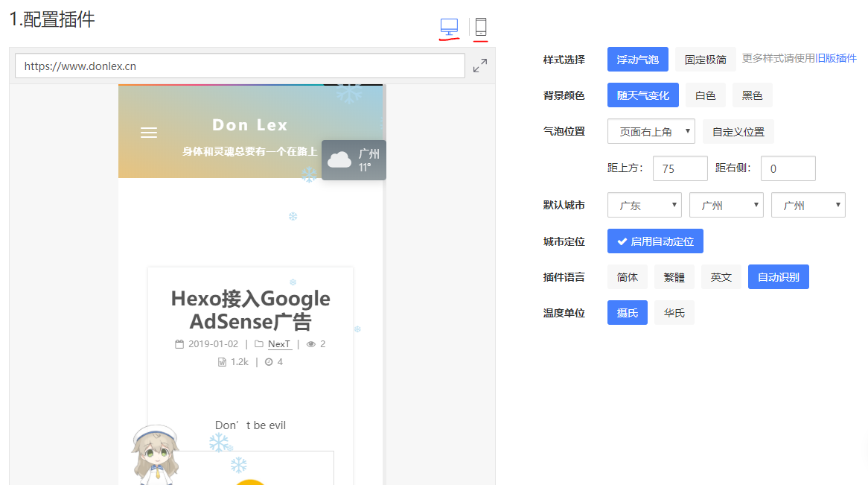Image resolution: width=868 pixels, height=485 pixels.
Task: Switch temperature unit to 华氏
Action: click(674, 312)
